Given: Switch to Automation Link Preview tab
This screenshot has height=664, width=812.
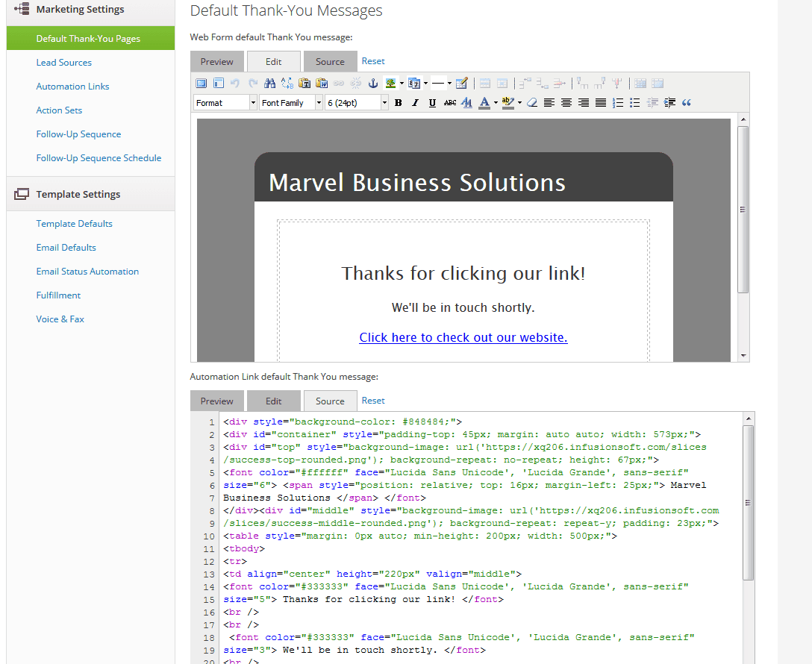Looking at the screenshot, I should [217, 401].
